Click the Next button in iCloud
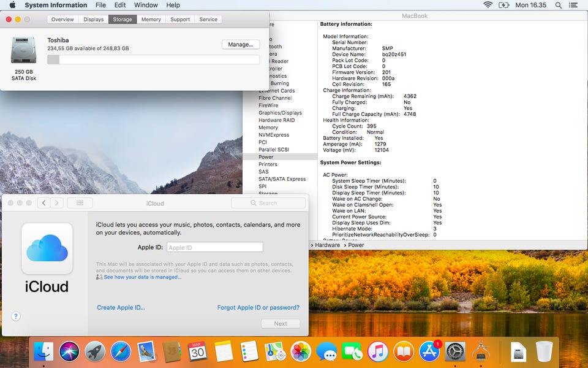Viewport: 588px width, 368px height. pos(281,323)
